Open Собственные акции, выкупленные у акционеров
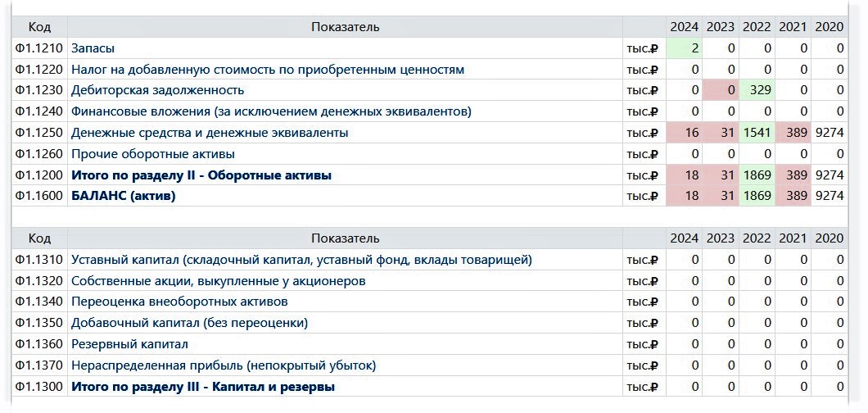The width and height of the screenshot is (868, 413). [218, 281]
